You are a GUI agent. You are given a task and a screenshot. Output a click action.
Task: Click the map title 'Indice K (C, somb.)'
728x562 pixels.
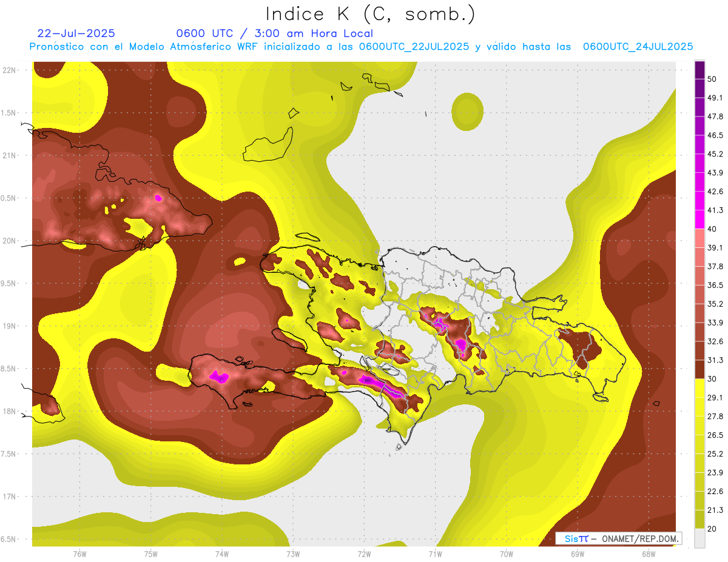tap(370, 14)
